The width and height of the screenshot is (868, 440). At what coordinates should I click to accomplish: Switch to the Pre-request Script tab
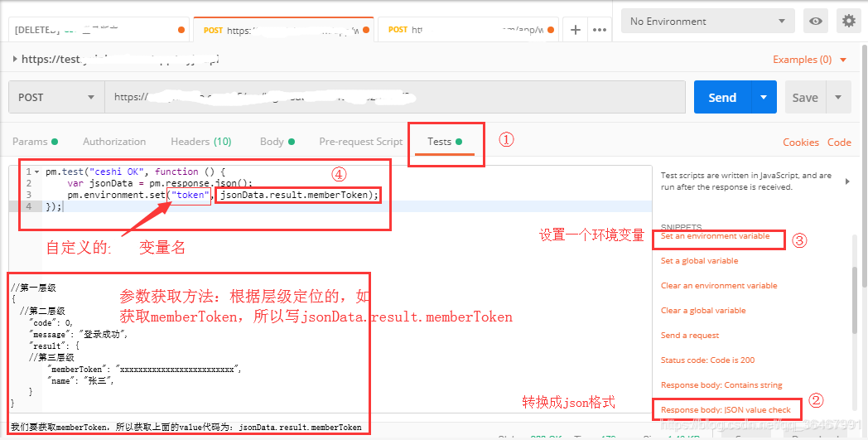[x=360, y=142]
